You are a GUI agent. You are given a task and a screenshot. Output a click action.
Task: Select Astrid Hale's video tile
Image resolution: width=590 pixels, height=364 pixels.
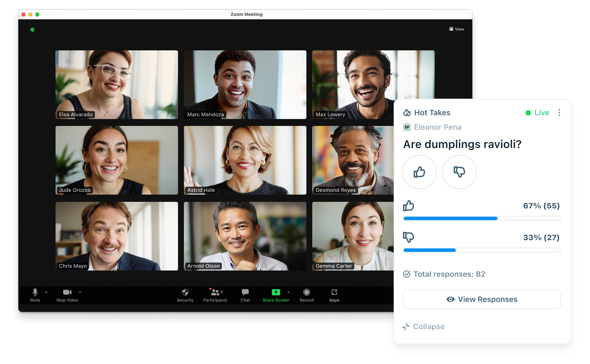tap(245, 160)
